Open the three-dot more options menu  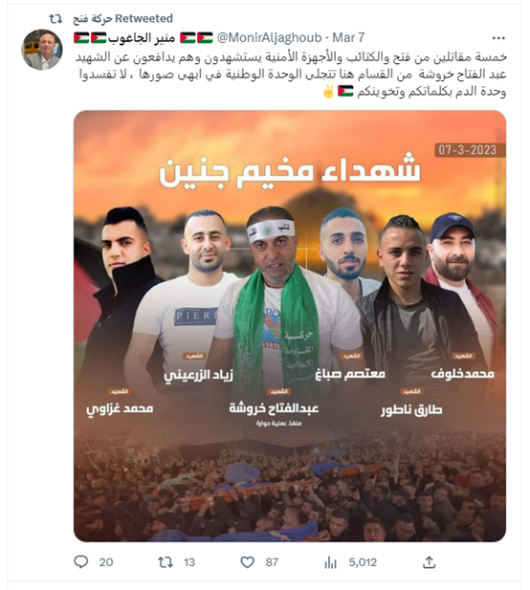(498, 38)
